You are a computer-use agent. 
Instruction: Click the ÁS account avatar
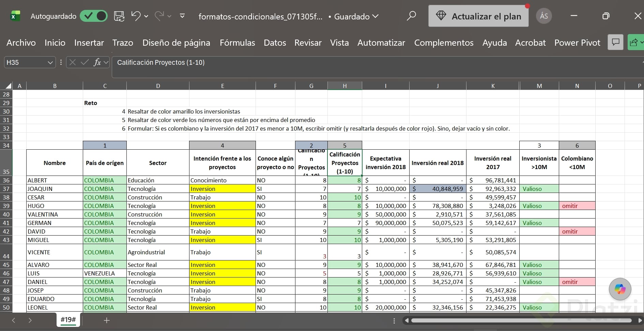pos(544,16)
